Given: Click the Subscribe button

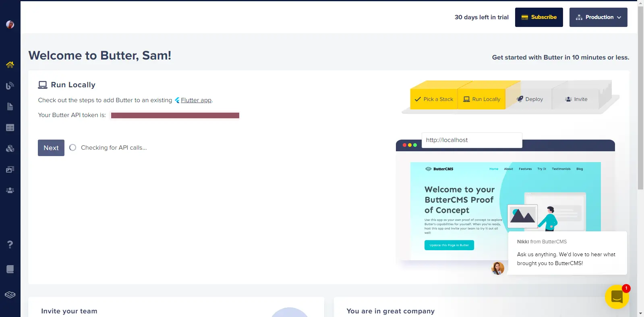Looking at the screenshot, I should (x=539, y=17).
